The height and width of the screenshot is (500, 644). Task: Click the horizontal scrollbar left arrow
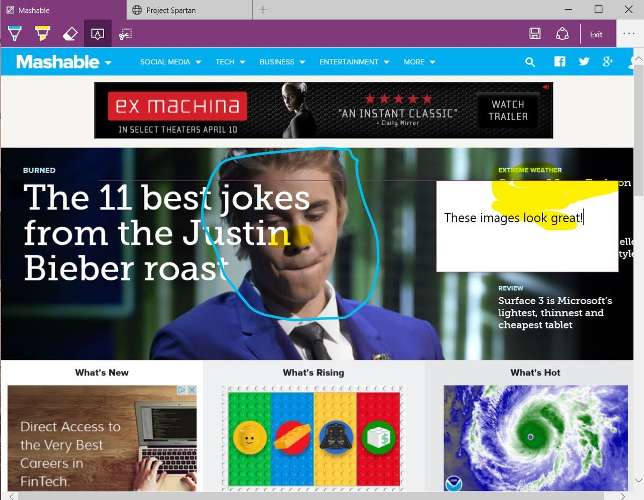click(12, 496)
